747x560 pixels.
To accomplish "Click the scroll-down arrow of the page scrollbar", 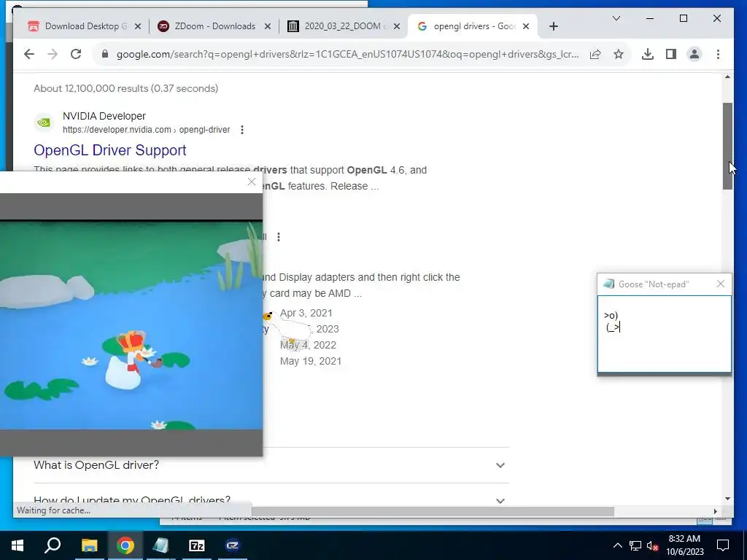I will point(727,499).
